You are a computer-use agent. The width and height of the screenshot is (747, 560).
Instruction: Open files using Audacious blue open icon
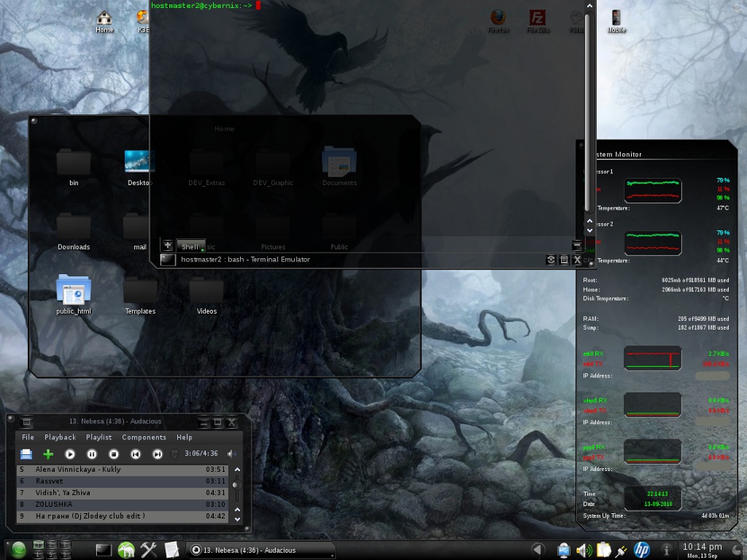tap(26, 454)
